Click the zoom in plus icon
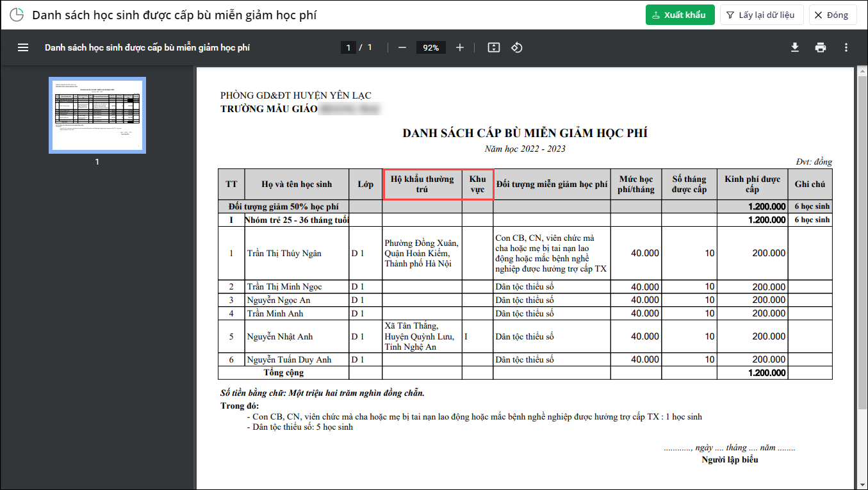Image resolution: width=868 pixels, height=490 pixels. click(460, 47)
